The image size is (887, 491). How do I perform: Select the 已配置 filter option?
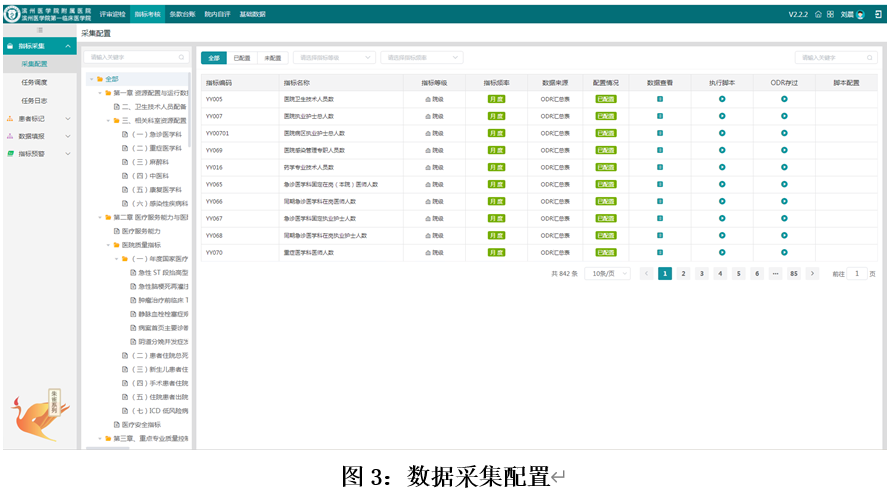pyautogui.click(x=242, y=58)
